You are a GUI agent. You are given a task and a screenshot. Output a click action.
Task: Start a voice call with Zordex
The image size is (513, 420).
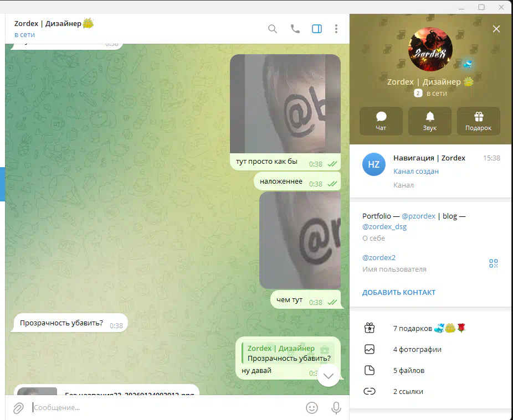tap(295, 29)
